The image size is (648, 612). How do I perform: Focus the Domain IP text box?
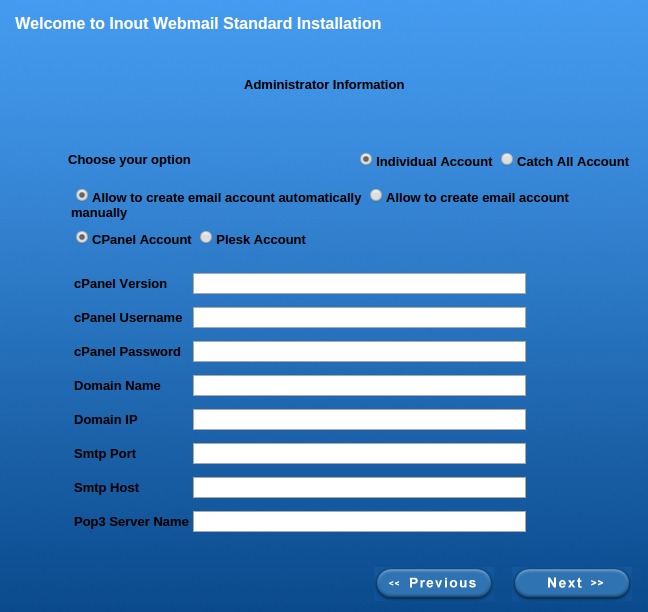pyautogui.click(x=359, y=419)
